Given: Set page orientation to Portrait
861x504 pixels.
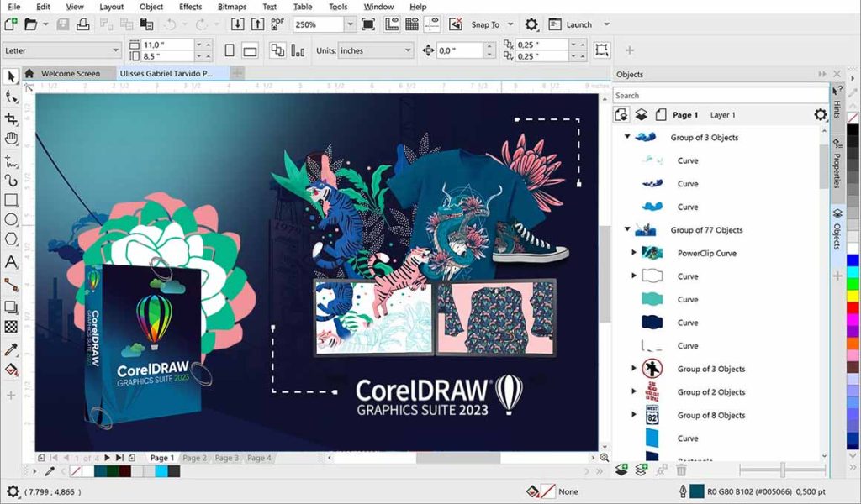Looking at the screenshot, I should [x=230, y=50].
